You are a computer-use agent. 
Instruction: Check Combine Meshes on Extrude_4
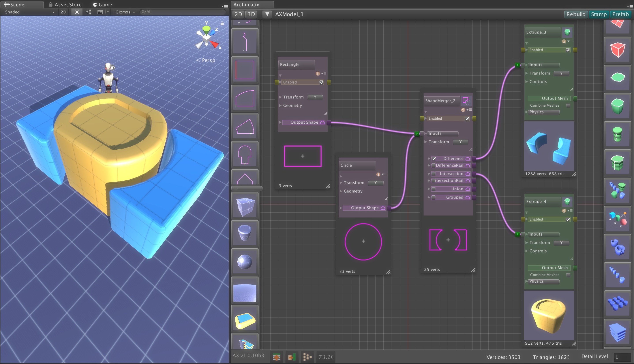(x=568, y=275)
